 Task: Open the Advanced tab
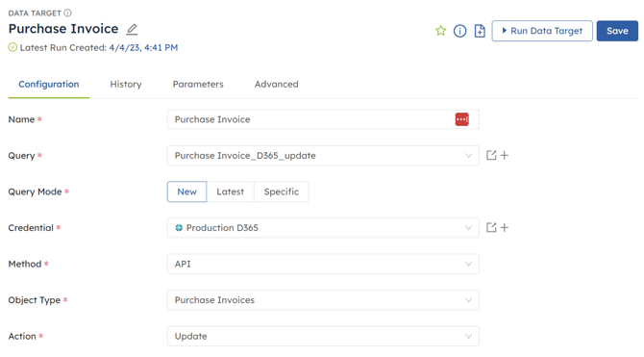tap(277, 85)
